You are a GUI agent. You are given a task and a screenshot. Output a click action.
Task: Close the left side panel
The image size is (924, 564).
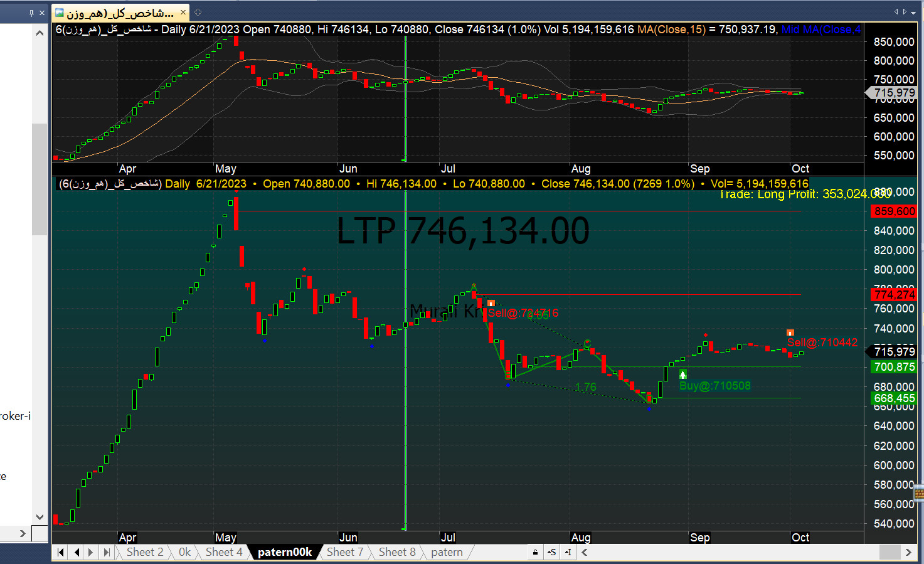click(x=42, y=13)
